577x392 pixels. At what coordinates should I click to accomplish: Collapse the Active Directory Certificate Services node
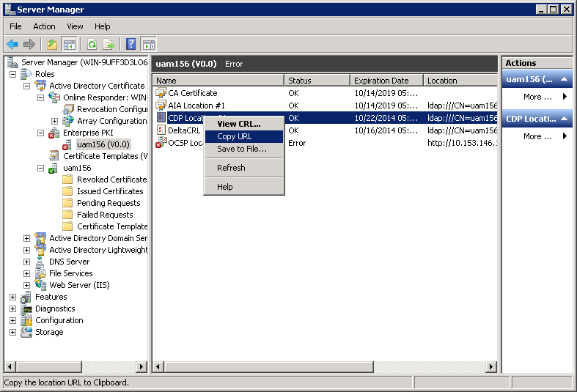[27, 86]
